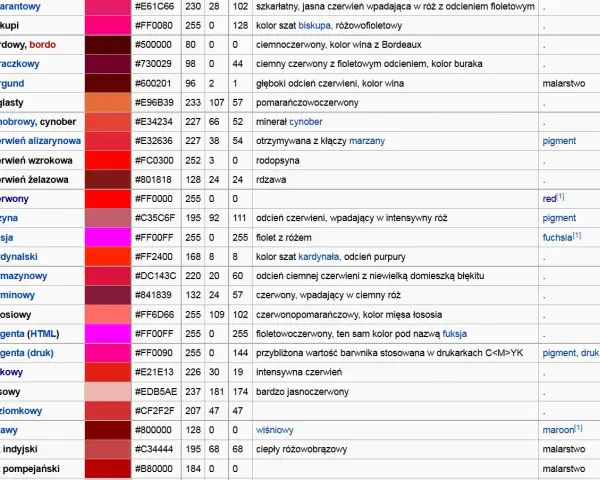Open the red color name link
Viewport: 600px width, 480px height.
[x=549, y=199]
